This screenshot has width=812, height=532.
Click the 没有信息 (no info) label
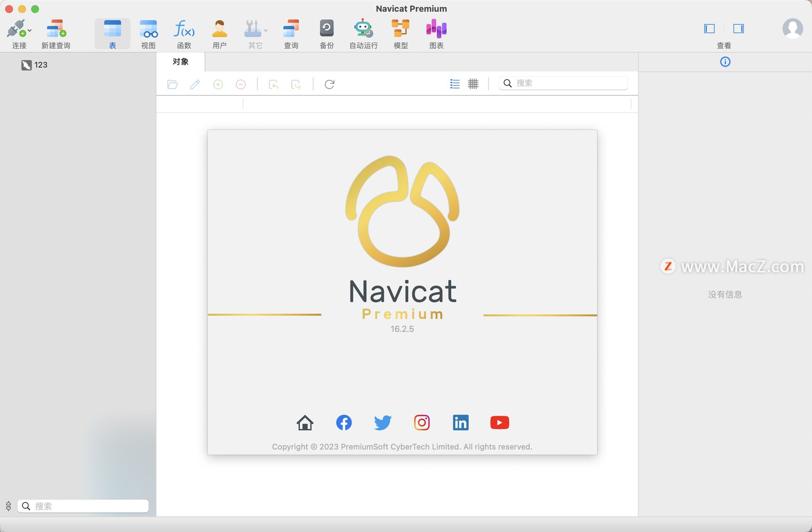(x=725, y=295)
